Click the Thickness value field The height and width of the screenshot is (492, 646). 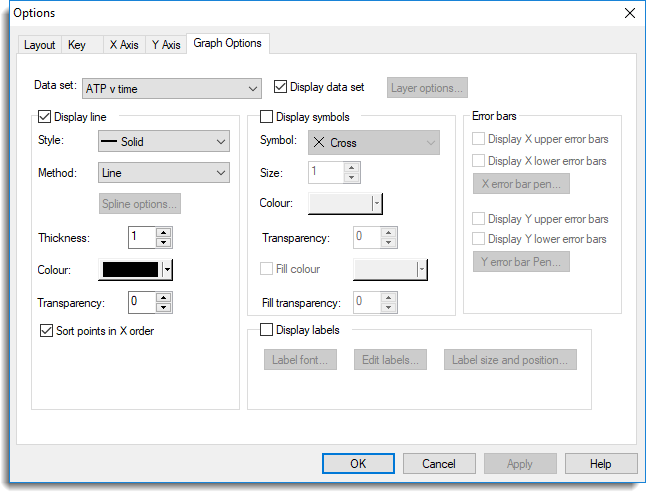[x=141, y=237]
